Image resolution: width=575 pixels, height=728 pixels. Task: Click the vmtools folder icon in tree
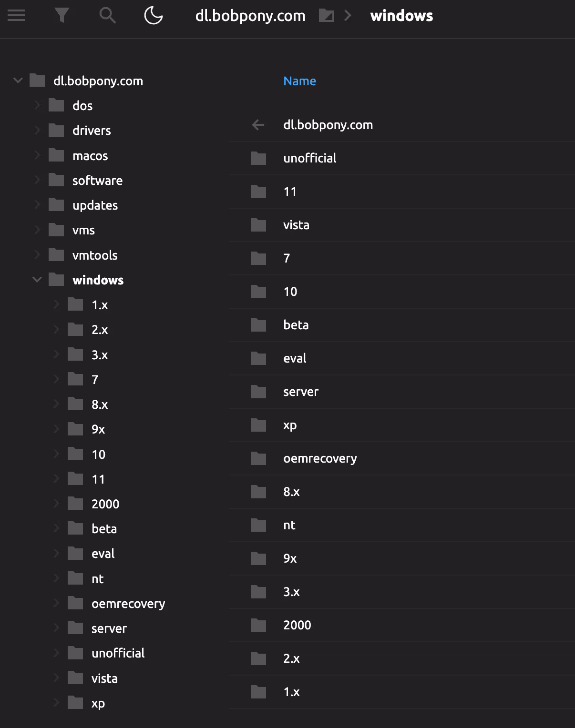(x=56, y=255)
